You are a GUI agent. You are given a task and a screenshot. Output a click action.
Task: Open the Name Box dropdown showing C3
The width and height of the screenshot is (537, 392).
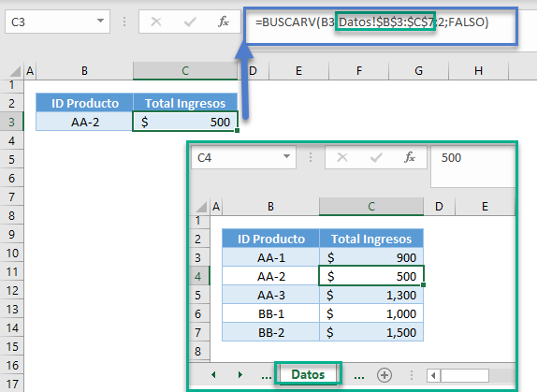coord(100,22)
